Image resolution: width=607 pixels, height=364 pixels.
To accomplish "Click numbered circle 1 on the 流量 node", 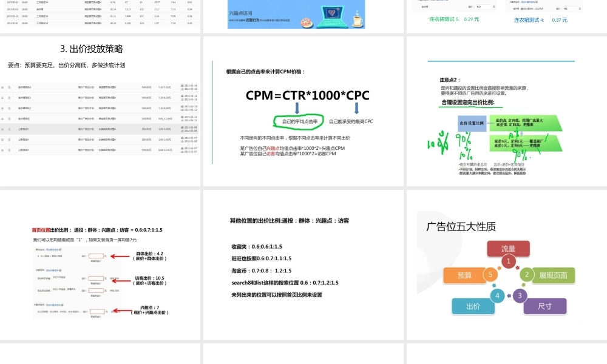I will point(507,261).
